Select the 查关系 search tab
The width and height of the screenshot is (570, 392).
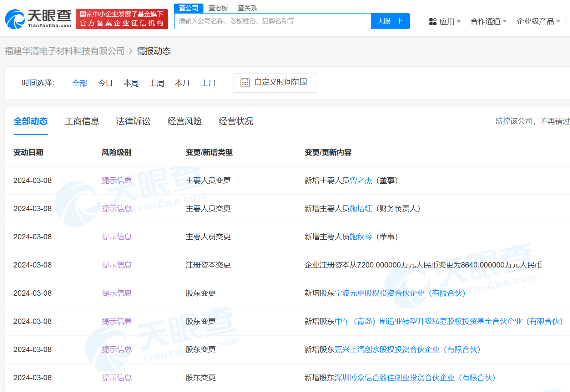[x=247, y=8]
